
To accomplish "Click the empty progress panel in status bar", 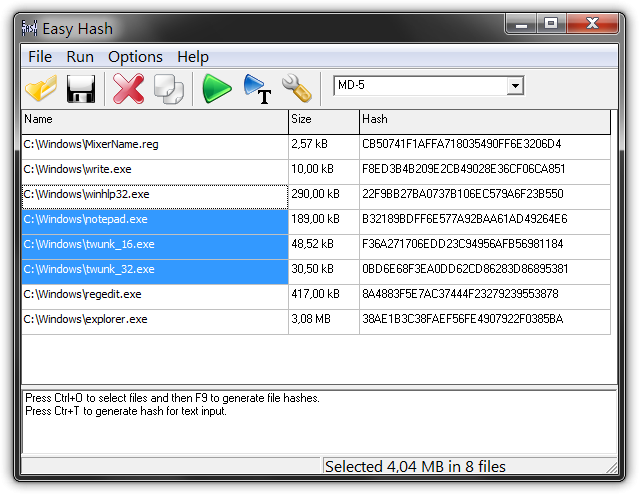I will [x=170, y=466].
